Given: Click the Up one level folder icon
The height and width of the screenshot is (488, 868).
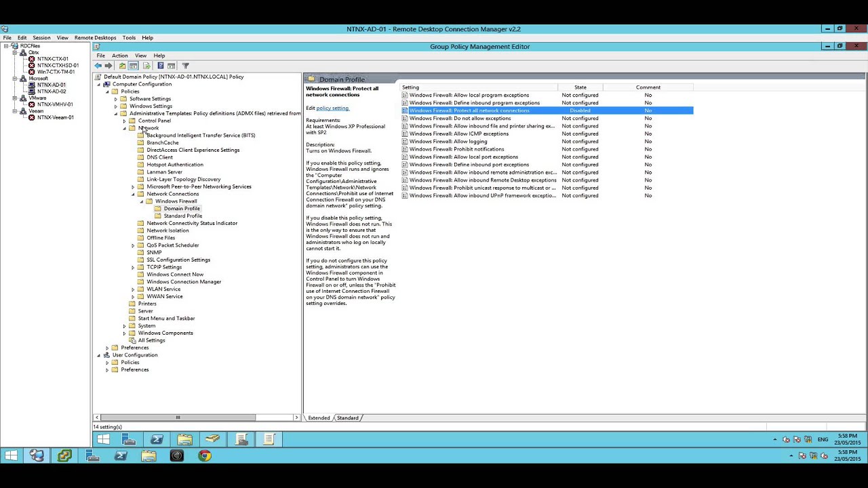Looking at the screenshot, I should (122, 66).
